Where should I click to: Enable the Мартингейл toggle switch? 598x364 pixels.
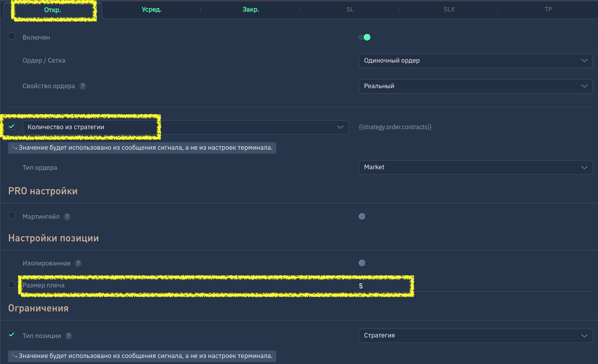[364, 217]
